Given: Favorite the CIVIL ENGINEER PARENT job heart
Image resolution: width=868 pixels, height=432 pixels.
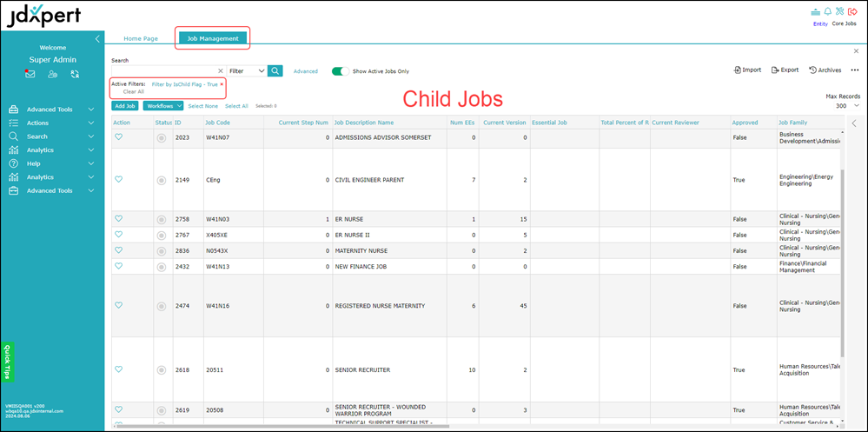Looking at the screenshot, I should pos(118,179).
